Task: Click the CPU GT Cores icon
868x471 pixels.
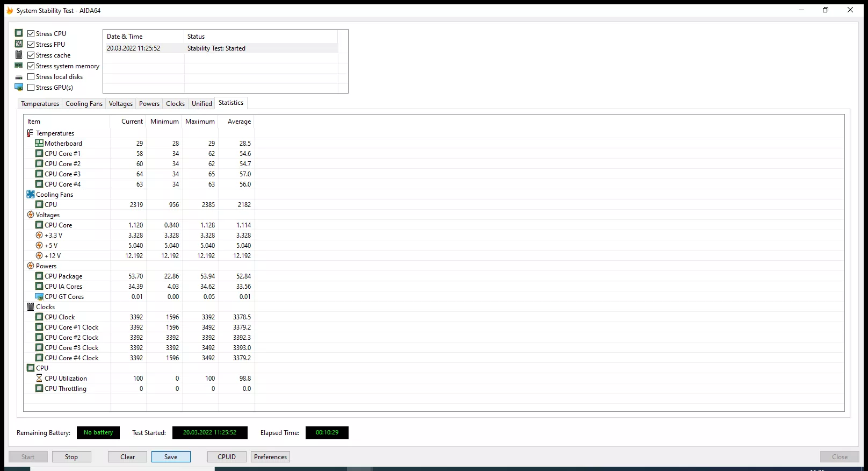Action: pos(39,297)
